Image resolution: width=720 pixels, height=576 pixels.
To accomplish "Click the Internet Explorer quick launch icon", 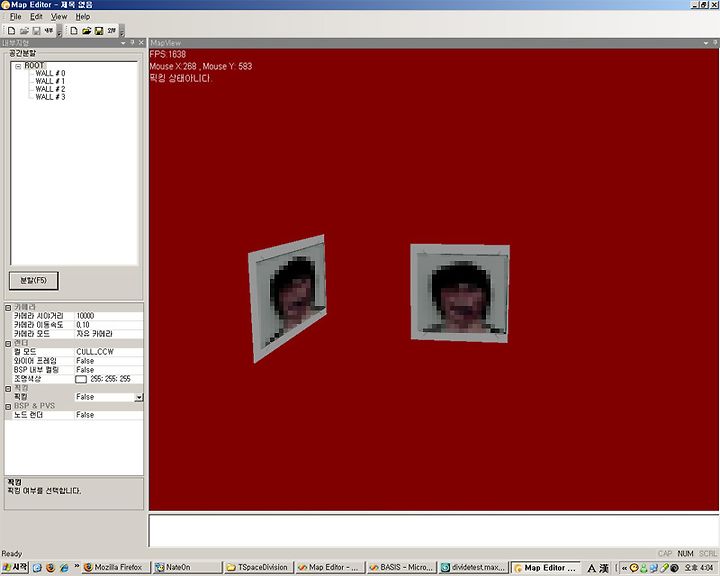I will (64, 568).
